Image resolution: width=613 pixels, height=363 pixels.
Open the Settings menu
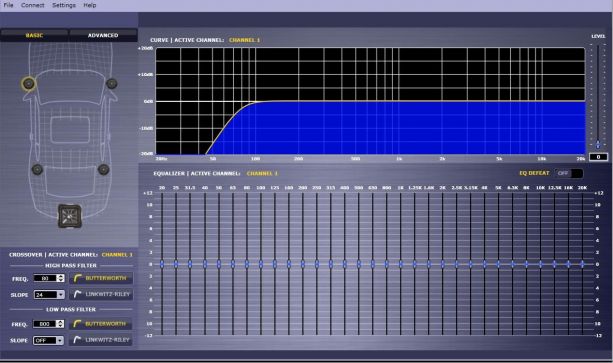(x=64, y=5)
